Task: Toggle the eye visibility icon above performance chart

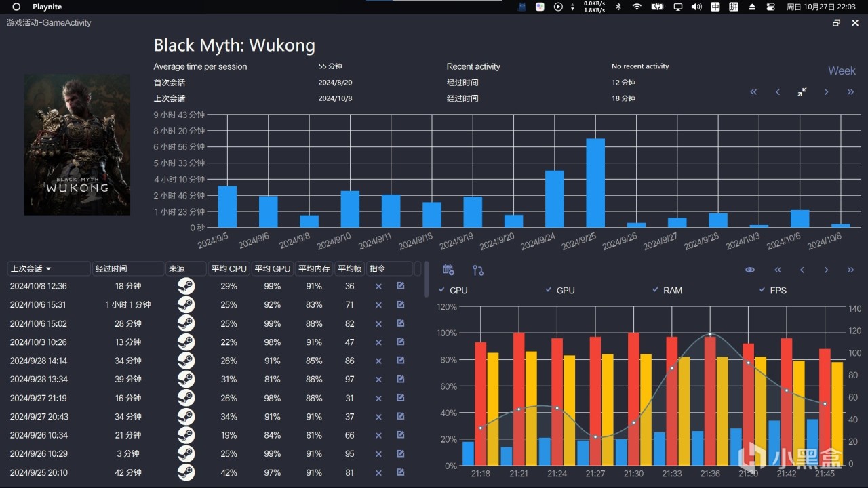Action: 750,270
